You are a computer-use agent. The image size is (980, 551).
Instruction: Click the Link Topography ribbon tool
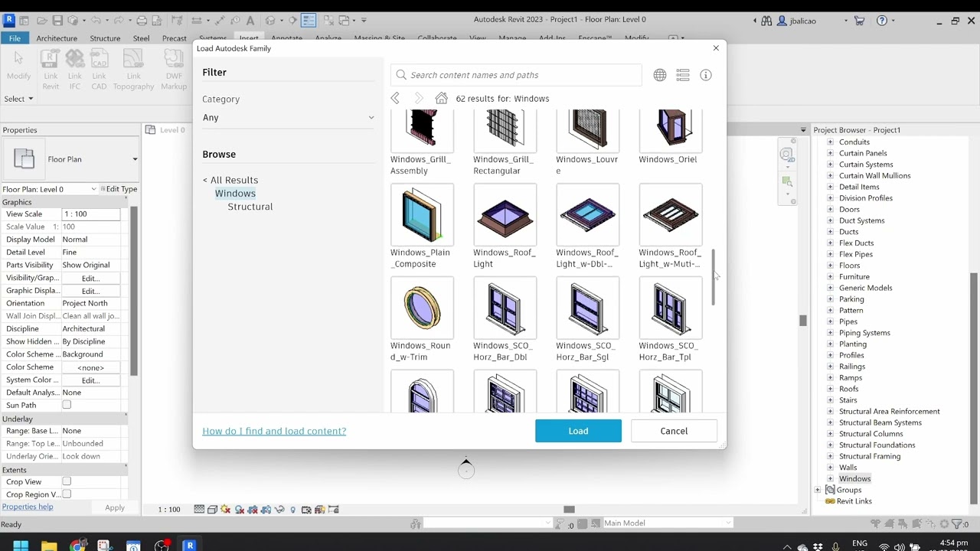tap(134, 70)
